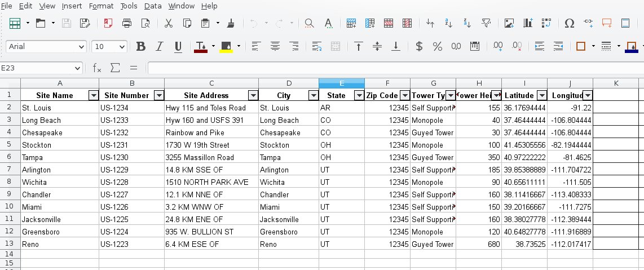Viewport: 644px width, 270px height.
Task: Select row 7 header
Action: pyautogui.click(x=10, y=170)
